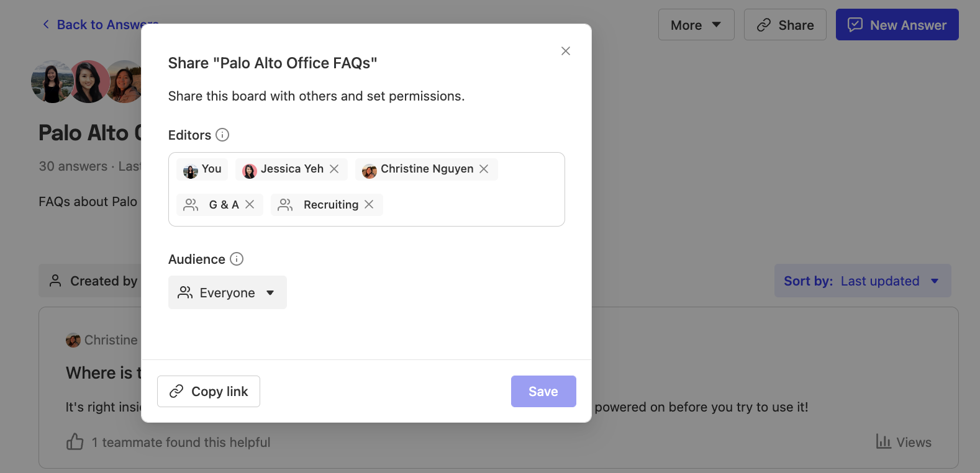Click the Editors info icon
The width and height of the screenshot is (980, 473).
[x=222, y=135]
